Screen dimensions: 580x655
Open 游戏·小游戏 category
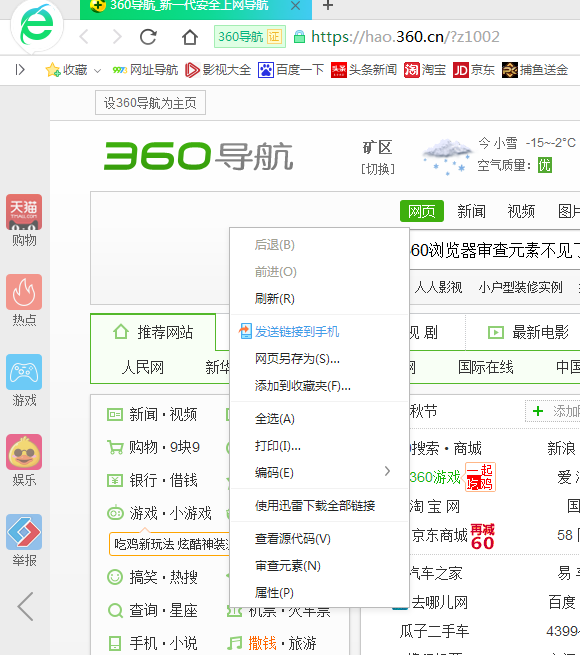(159, 513)
